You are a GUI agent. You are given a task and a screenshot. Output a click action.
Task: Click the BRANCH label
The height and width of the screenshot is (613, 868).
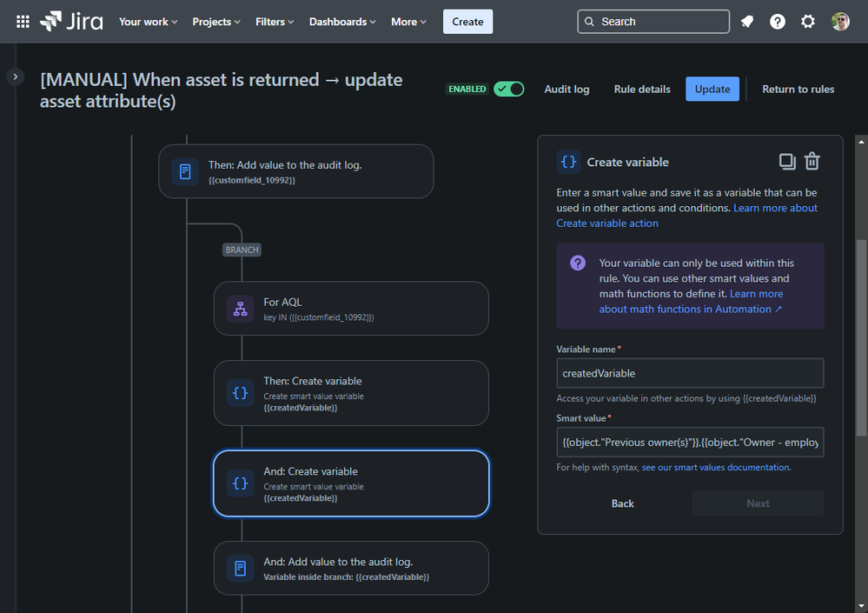pos(242,250)
